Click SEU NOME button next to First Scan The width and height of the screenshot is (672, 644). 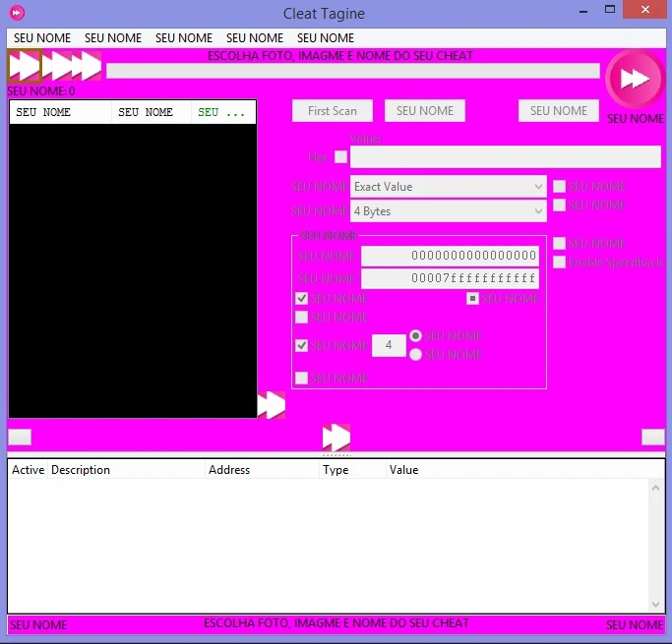(x=425, y=111)
